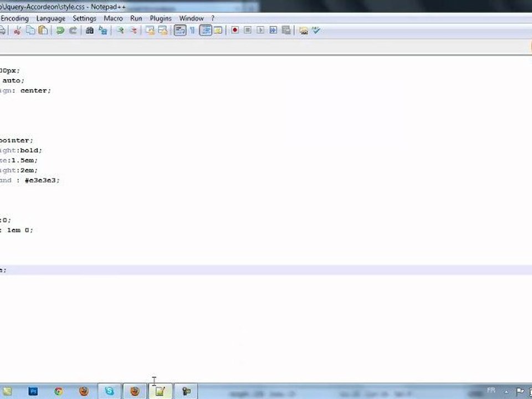532x399 pixels.
Task: Run macro multiple times icon
Action: 273,30
